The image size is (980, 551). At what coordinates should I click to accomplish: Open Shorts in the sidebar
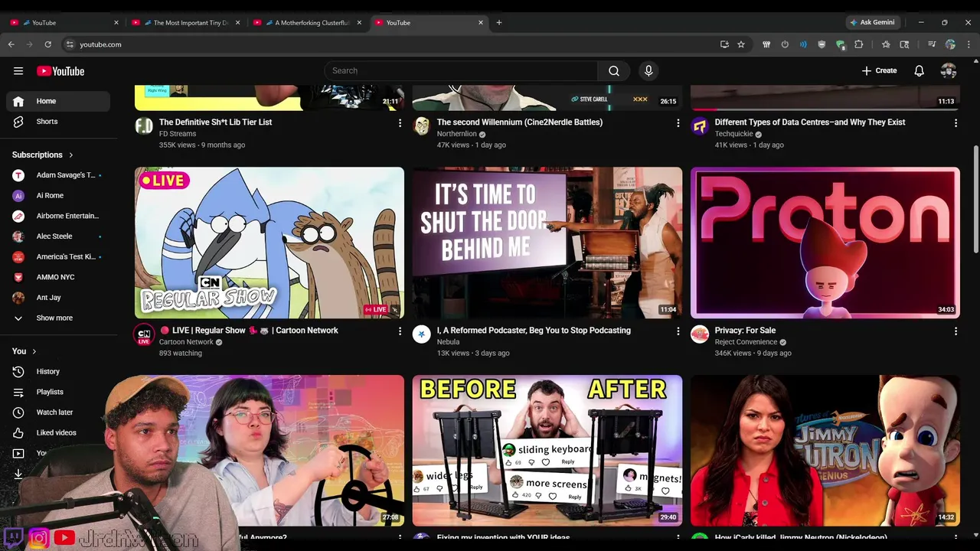tap(58, 122)
